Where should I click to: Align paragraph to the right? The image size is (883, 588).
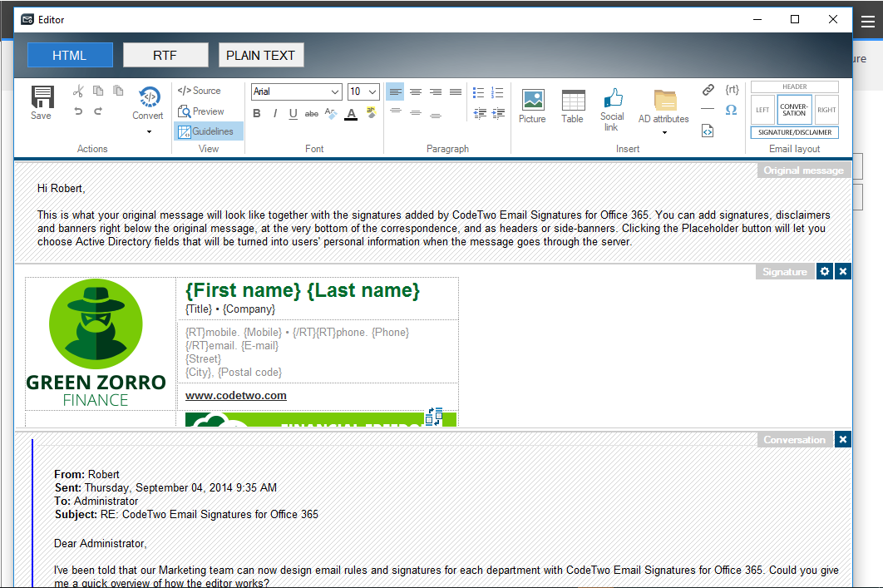436,91
